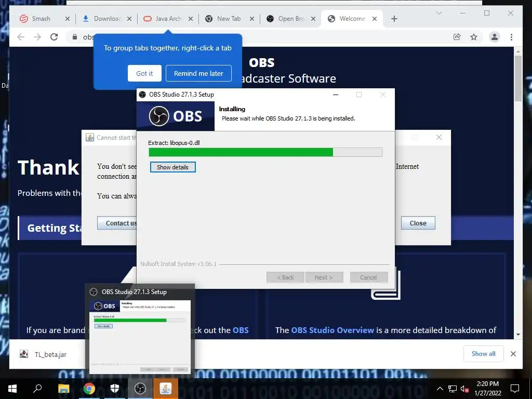The width and height of the screenshot is (532, 399).
Task: Open the OBS link in the left card
Action: (x=241, y=330)
